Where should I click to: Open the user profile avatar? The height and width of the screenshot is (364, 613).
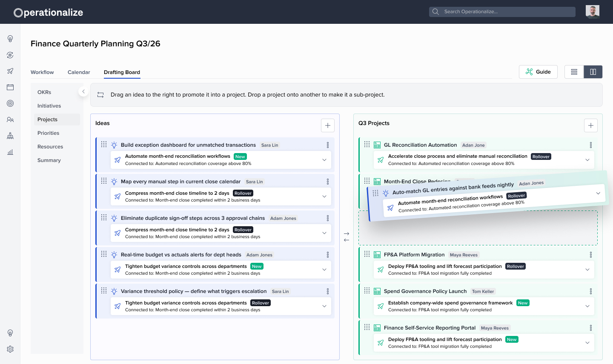click(593, 12)
